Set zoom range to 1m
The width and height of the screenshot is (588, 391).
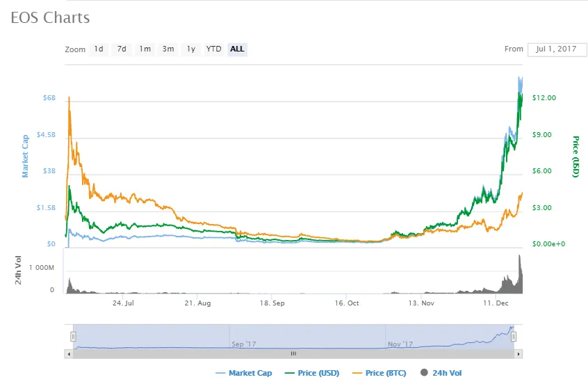145,49
